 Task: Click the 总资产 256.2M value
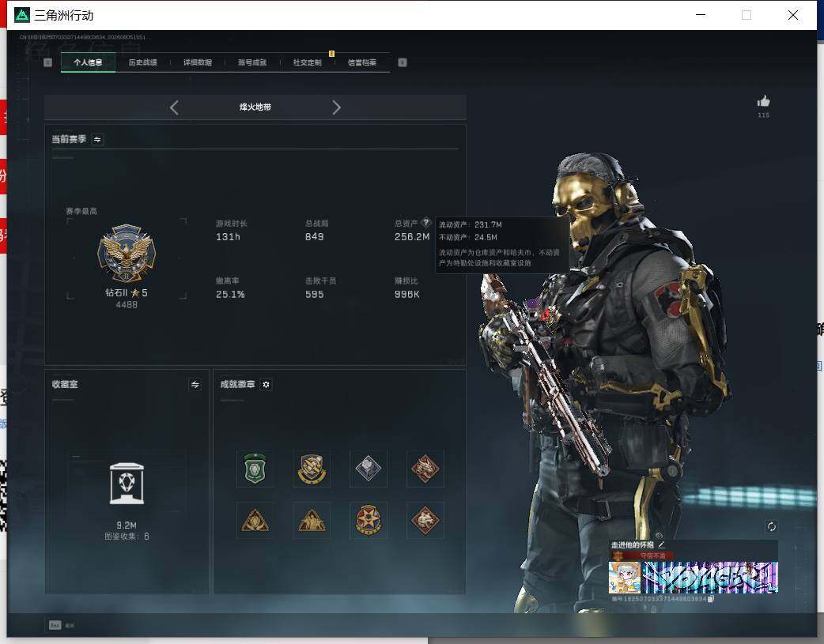(x=412, y=237)
